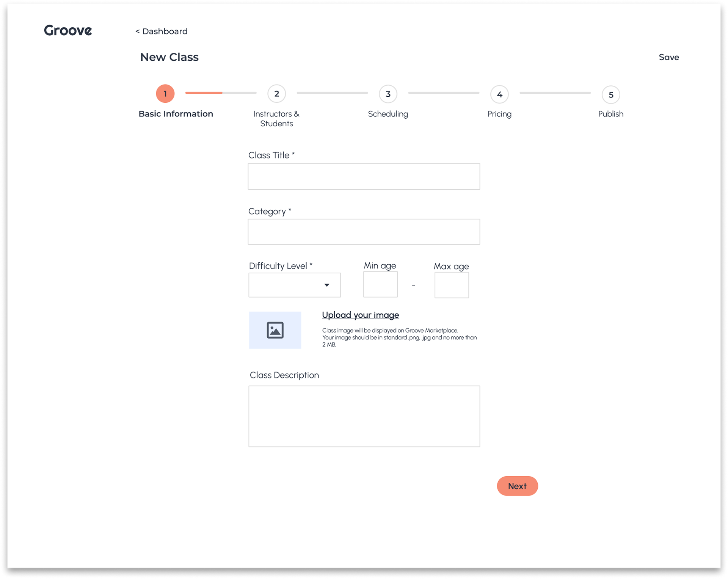Image resolution: width=728 pixels, height=579 pixels.
Task: Open the Instructors & Students step
Action: (x=276, y=119)
